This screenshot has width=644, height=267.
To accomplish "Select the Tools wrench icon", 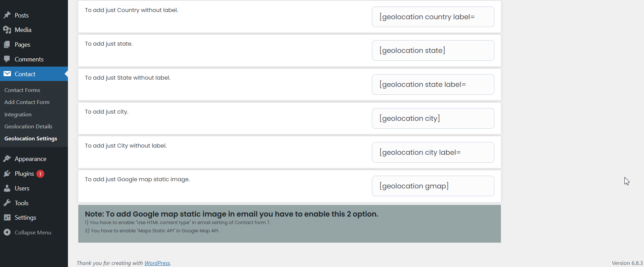I will click(x=8, y=203).
